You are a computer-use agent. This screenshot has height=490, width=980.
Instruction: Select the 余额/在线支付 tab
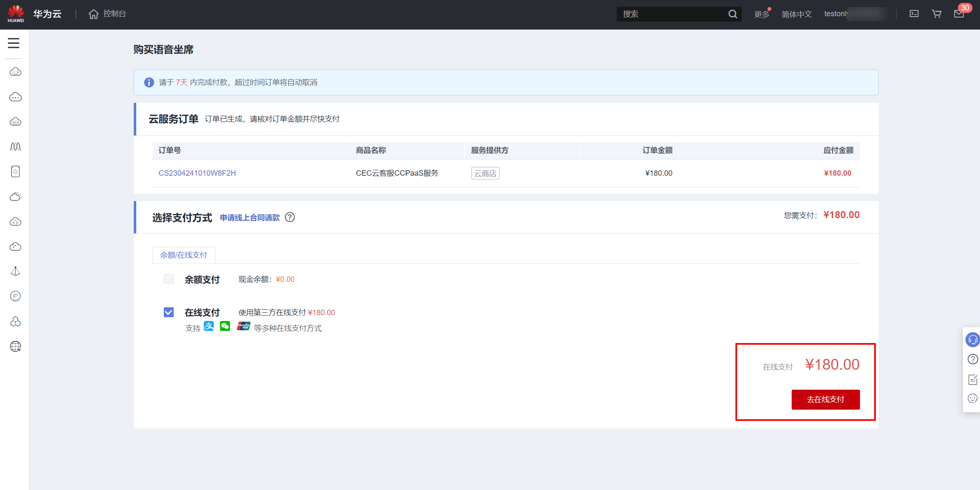tap(184, 255)
